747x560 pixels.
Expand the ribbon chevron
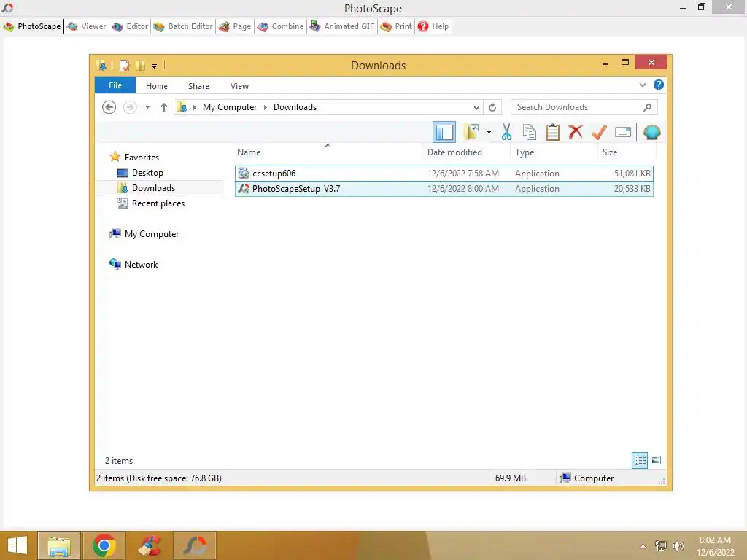click(x=642, y=85)
